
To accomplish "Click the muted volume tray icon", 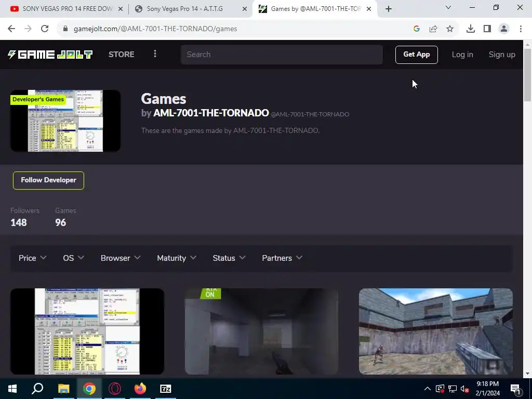I will pos(465,389).
